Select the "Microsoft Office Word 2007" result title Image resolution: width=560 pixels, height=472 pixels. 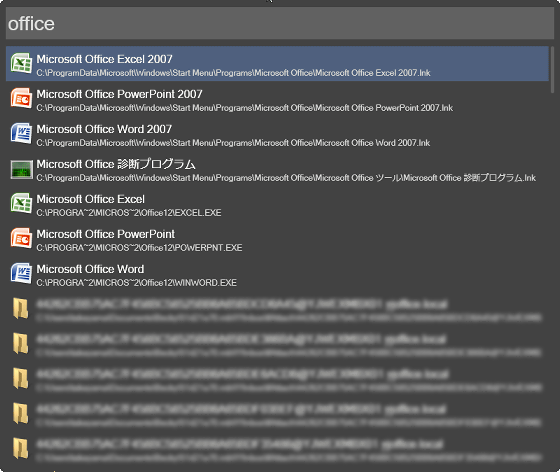pyautogui.click(x=104, y=129)
